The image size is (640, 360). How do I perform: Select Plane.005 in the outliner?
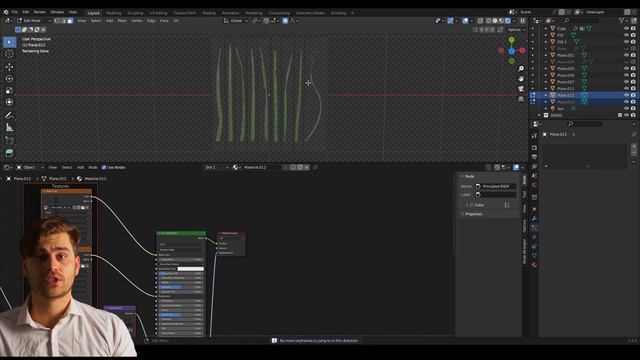pyautogui.click(x=565, y=69)
